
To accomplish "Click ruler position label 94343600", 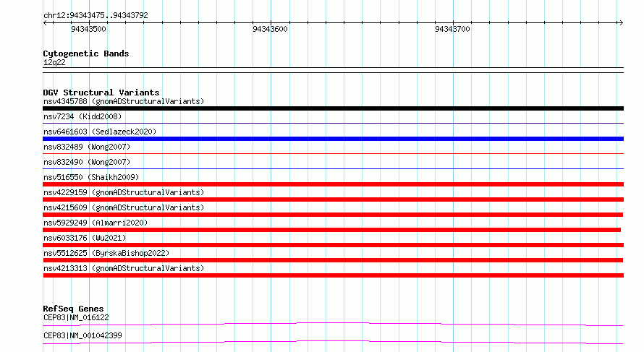I will [x=270, y=29].
